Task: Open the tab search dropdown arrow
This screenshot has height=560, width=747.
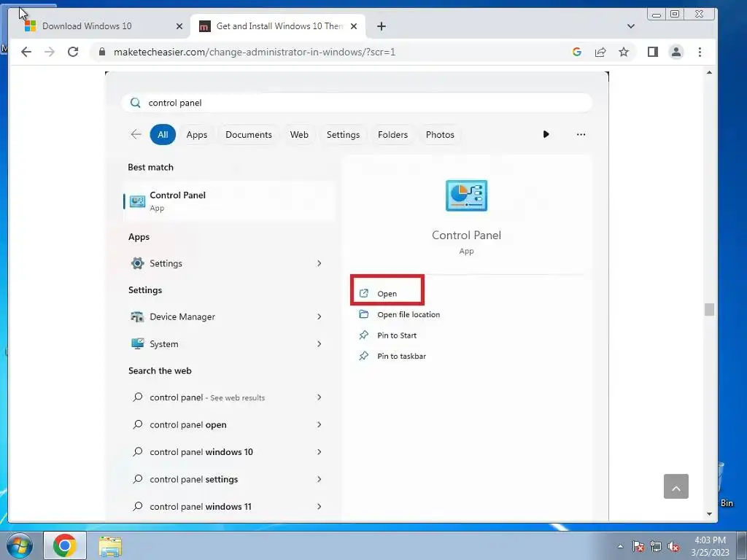Action: [x=631, y=26]
